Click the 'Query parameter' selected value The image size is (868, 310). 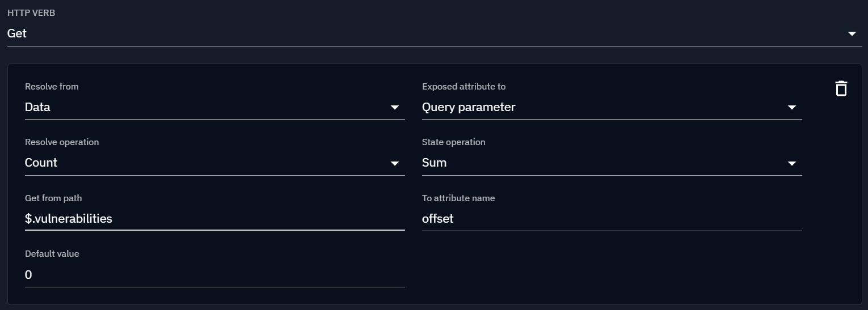[469, 107]
